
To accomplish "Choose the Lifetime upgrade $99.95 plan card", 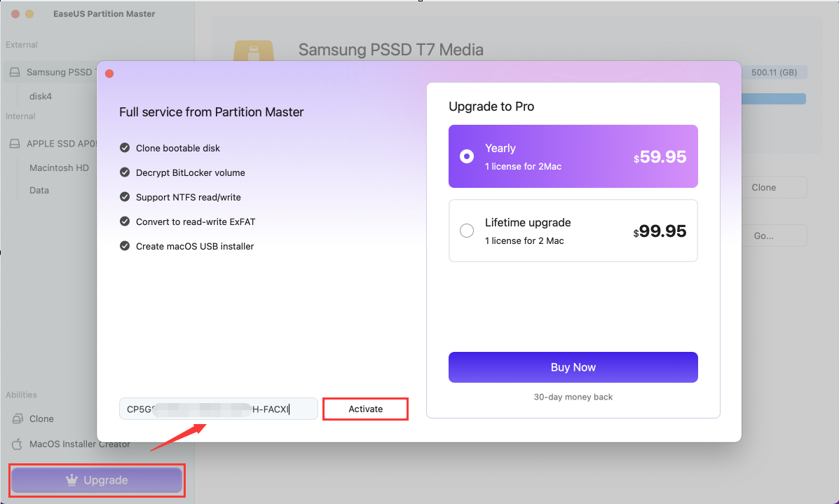I will (x=573, y=231).
